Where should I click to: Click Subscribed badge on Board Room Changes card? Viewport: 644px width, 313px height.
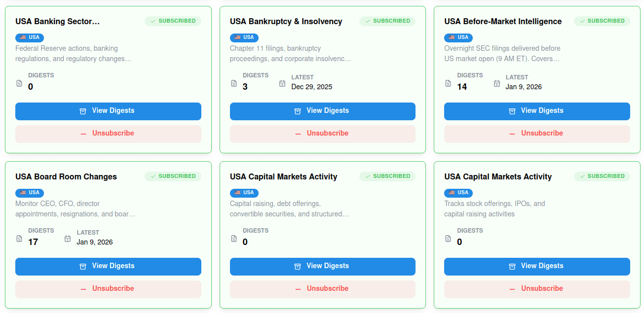coord(173,176)
